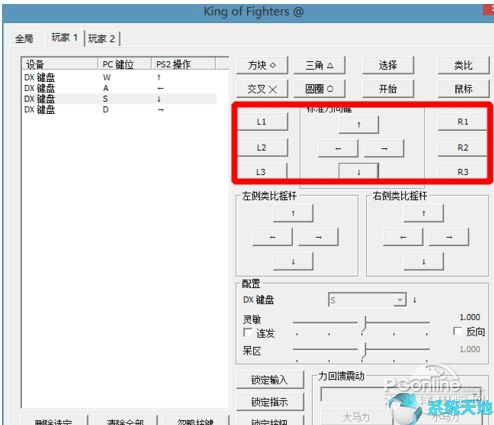Bind the 圆圈 circle button
494x425 pixels.
[319, 89]
